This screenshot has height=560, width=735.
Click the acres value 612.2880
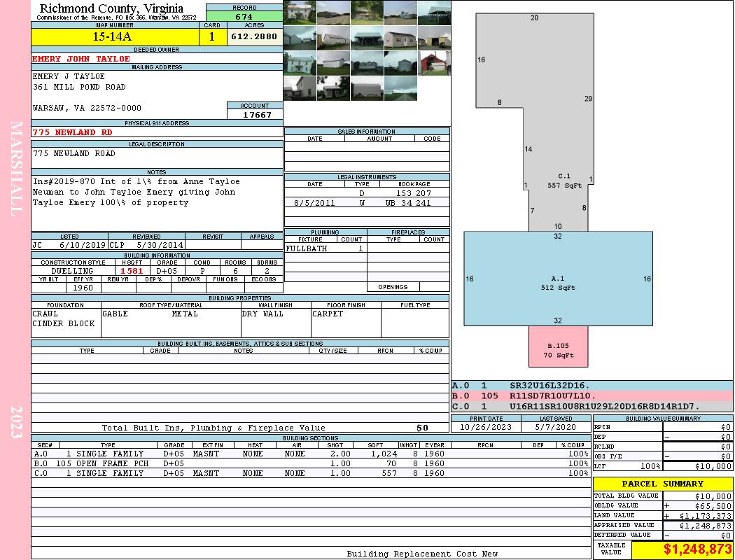tap(255, 36)
